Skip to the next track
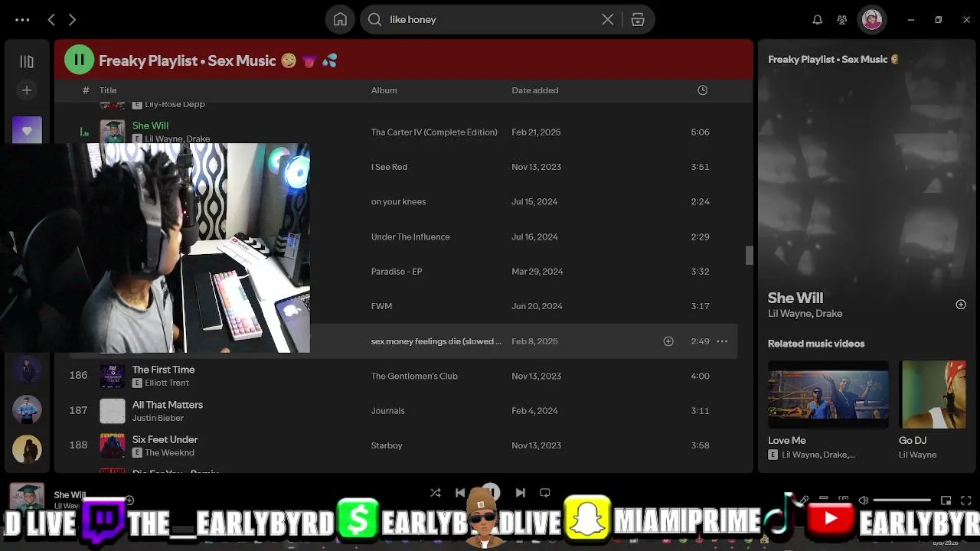 521,493
